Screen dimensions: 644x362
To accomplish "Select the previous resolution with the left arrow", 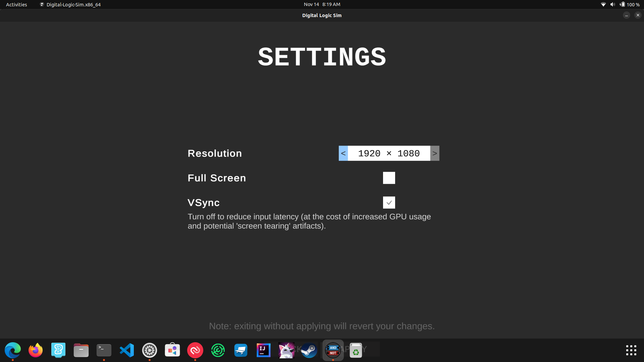I will (x=343, y=153).
